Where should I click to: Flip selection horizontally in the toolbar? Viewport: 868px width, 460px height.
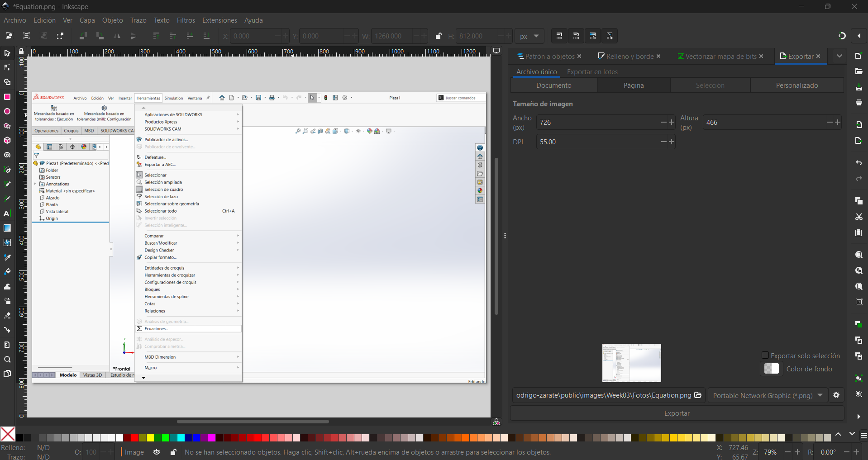(117, 36)
